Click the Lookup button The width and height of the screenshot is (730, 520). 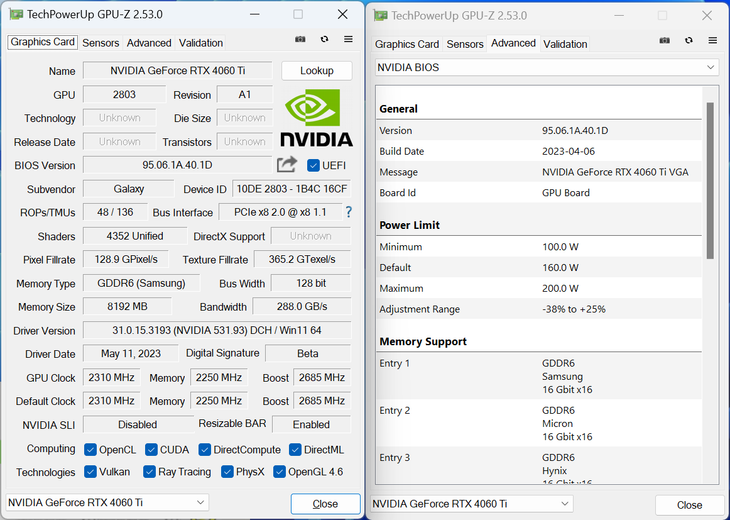(317, 71)
